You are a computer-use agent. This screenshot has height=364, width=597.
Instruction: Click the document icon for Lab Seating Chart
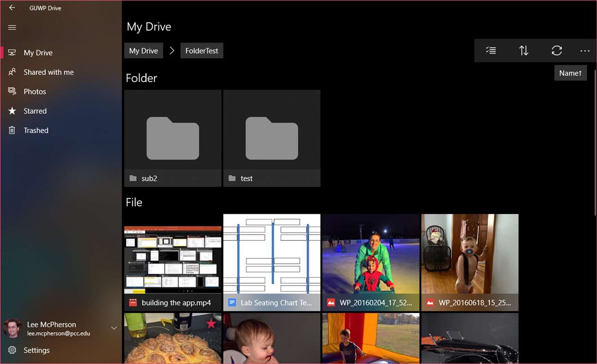232,302
